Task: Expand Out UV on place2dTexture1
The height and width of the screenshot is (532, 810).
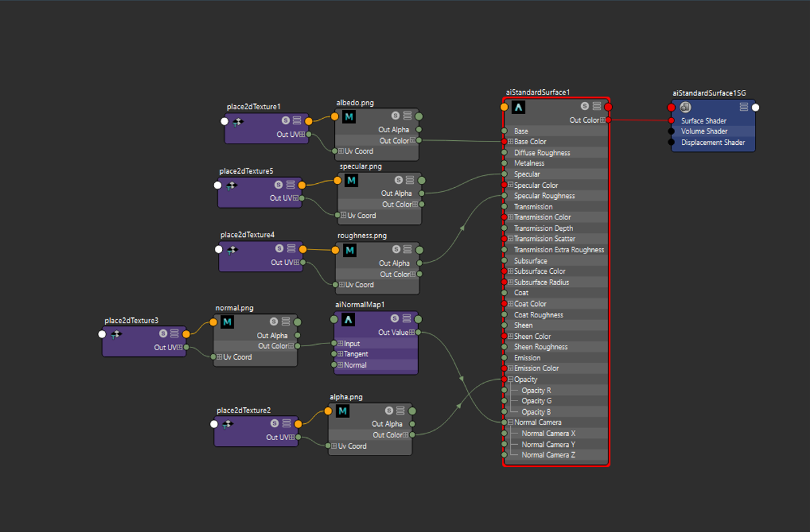Action: coord(303,134)
